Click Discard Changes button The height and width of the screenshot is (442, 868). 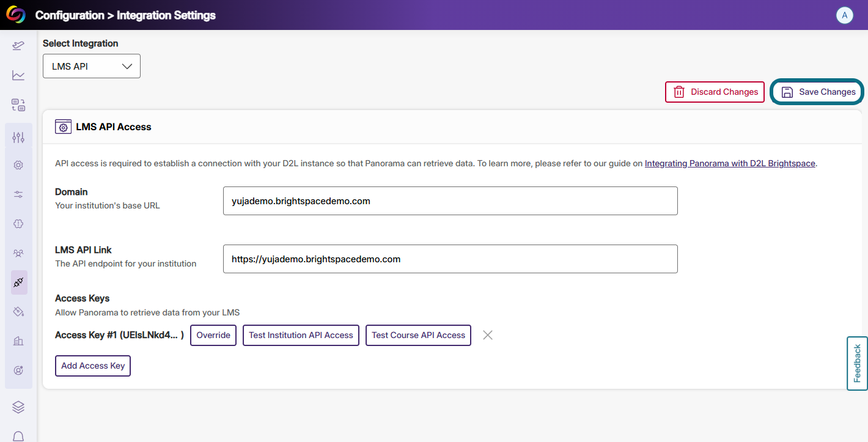(x=715, y=92)
